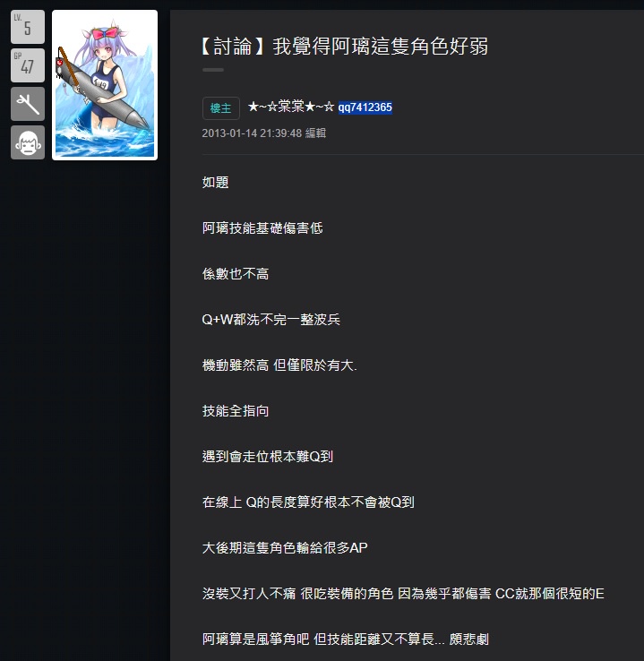Click the line 阿璃技能基礎傷害低

[262, 228]
